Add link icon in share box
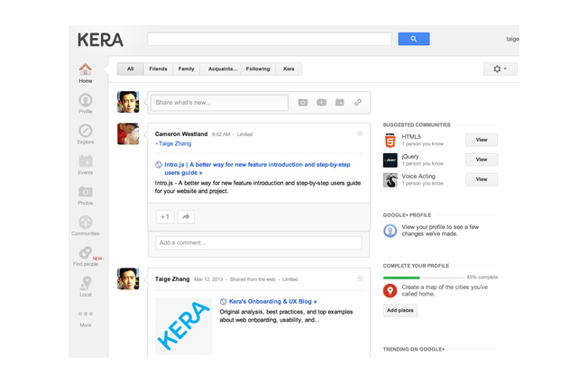Viewport: 588px width, 383px height. (358, 103)
